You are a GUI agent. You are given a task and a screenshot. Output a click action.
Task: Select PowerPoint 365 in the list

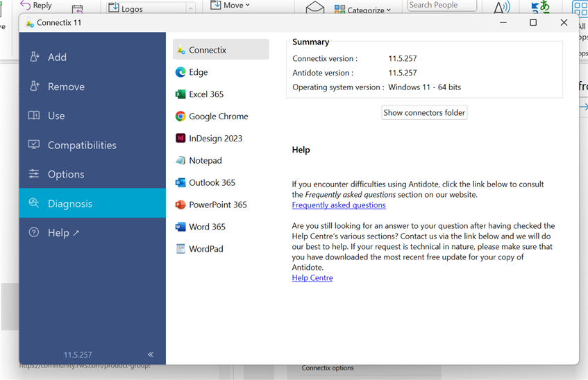[x=221, y=205]
